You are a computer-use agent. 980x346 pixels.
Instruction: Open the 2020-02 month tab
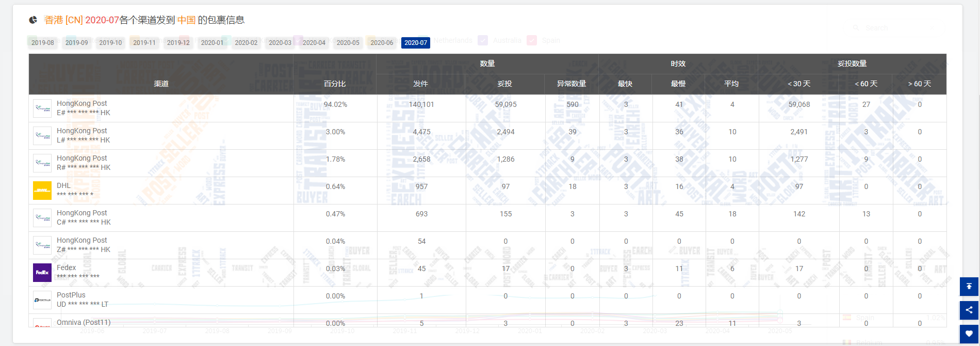(246, 43)
